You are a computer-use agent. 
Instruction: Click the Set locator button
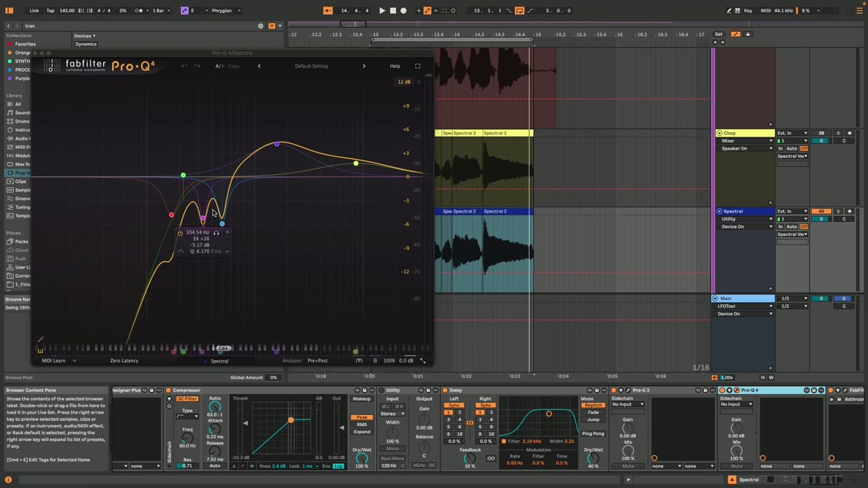click(x=718, y=34)
